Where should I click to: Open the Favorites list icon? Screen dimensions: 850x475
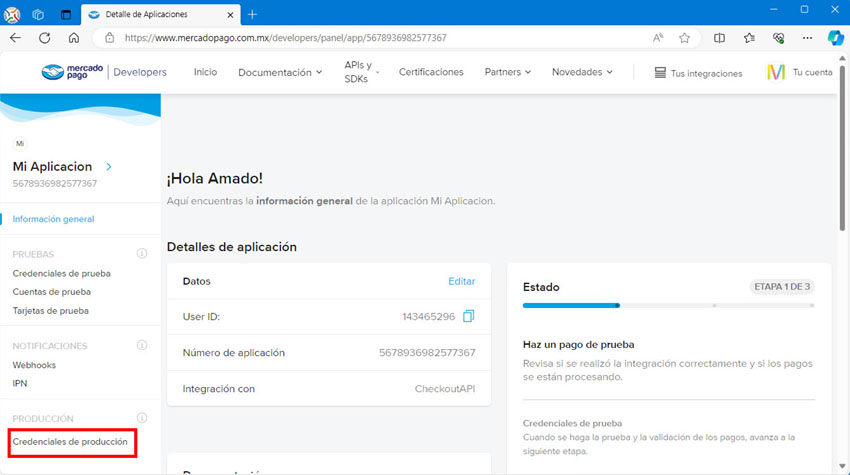pos(749,38)
